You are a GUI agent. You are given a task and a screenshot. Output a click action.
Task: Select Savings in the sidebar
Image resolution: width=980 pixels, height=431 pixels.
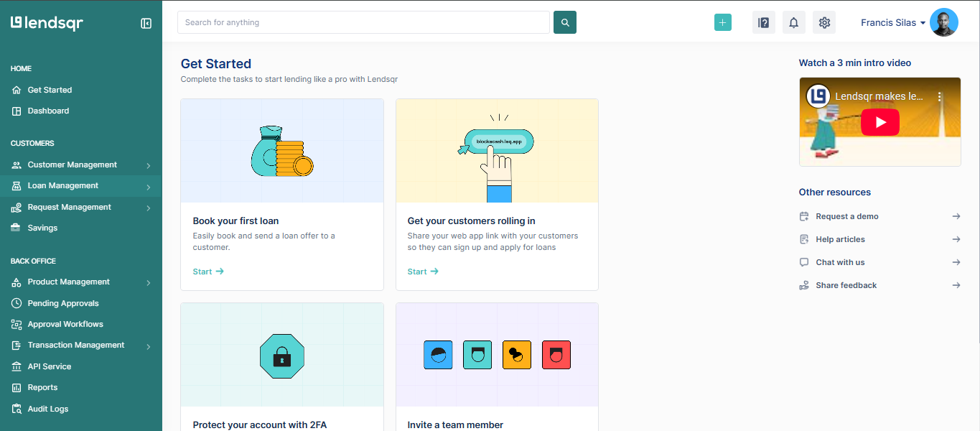[43, 228]
